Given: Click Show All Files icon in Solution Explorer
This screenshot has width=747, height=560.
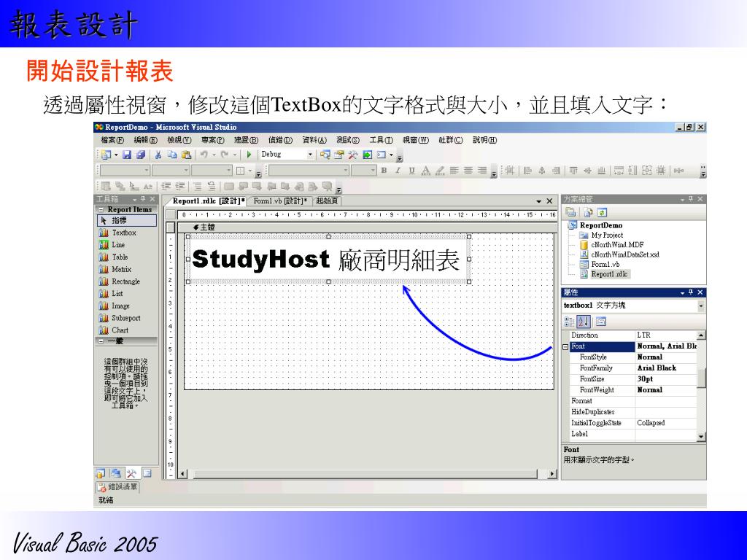Looking at the screenshot, I should pos(588,213).
